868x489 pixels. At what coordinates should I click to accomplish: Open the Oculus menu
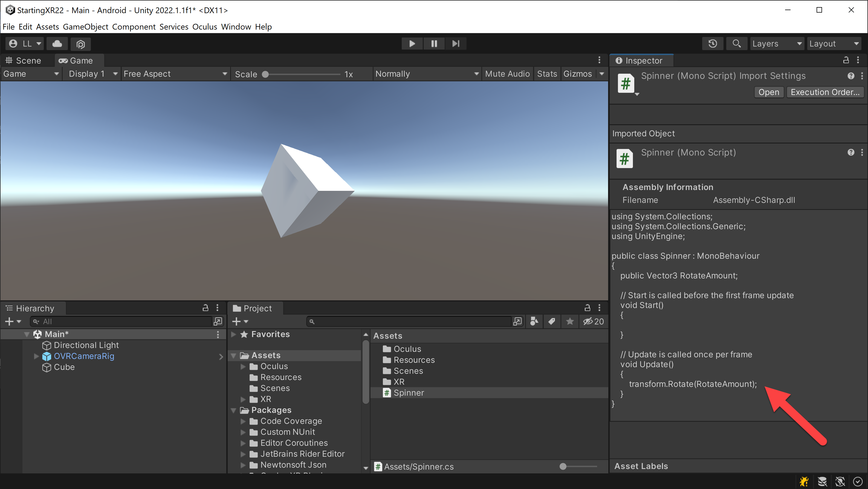[204, 27]
